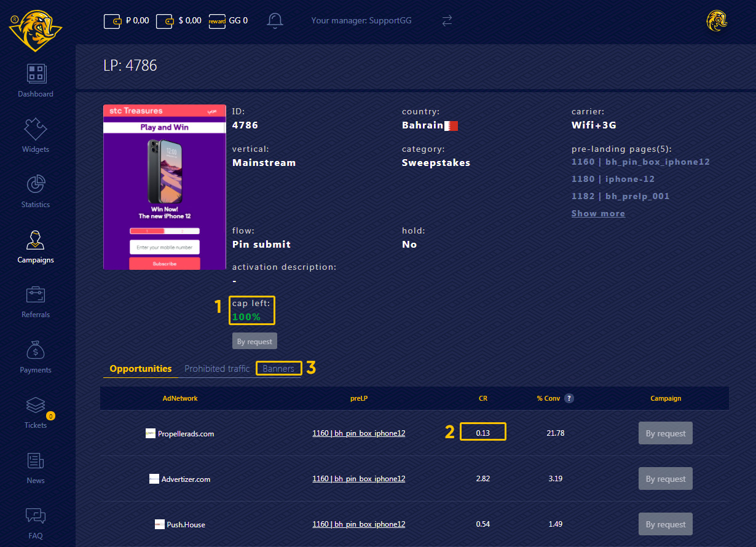
Task: Open pre-landing page 1182 bh_prelp_001
Action: [x=620, y=196]
